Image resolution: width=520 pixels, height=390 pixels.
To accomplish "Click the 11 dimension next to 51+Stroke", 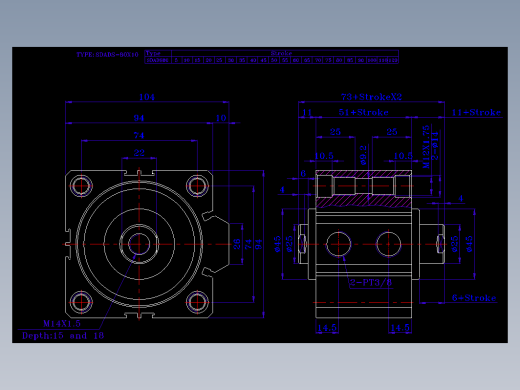I will (x=307, y=112).
